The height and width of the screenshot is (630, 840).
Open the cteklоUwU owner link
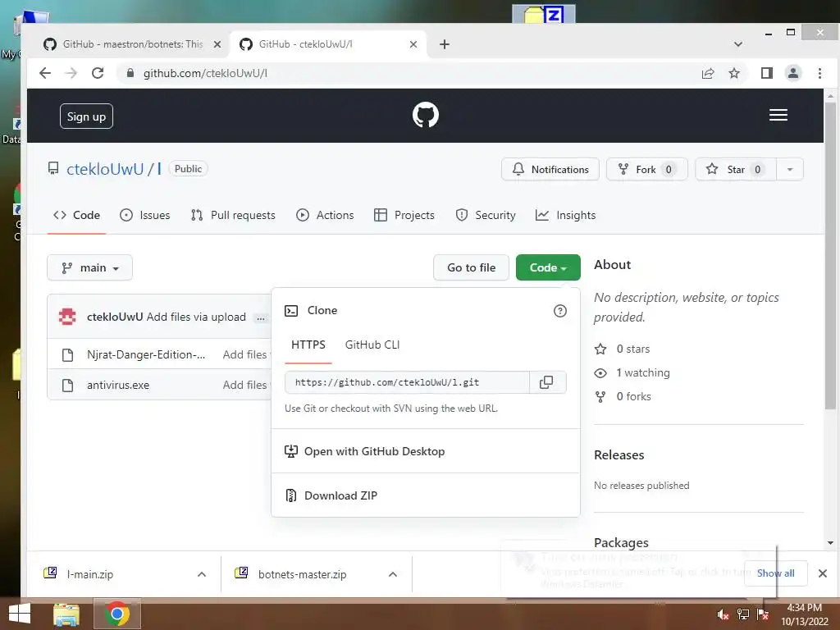point(105,169)
